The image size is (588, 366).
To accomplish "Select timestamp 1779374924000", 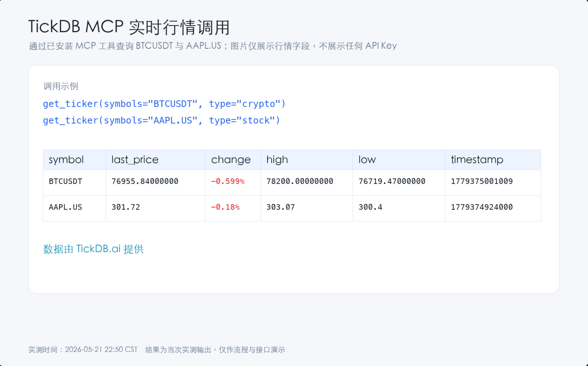I will coord(482,207).
